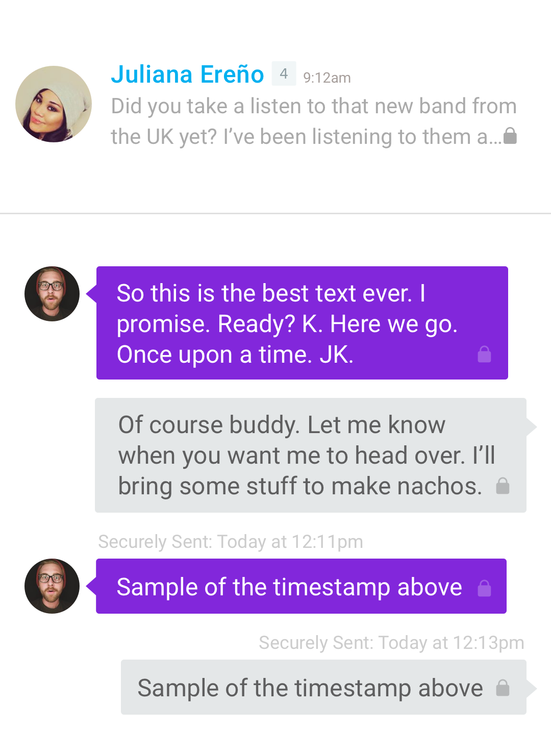
Task: Tap lock icon in the 'Once upon a time' bubble
Action: pyautogui.click(x=485, y=354)
